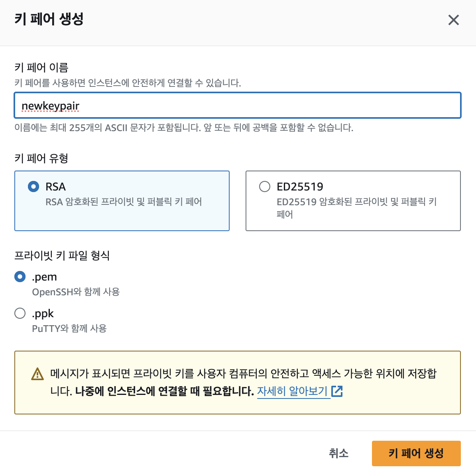Viewport: 476px width, 475px height.
Task: Click the warning triangle icon in the notice
Action: click(37, 374)
